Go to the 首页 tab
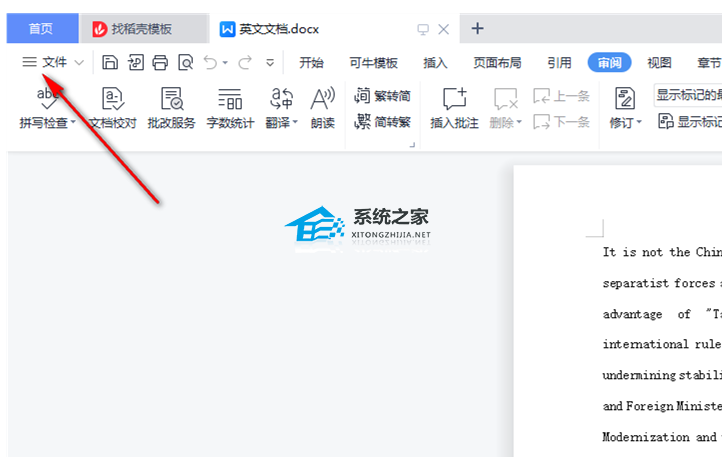This screenshot has height=457, width=722. point(41,29)
